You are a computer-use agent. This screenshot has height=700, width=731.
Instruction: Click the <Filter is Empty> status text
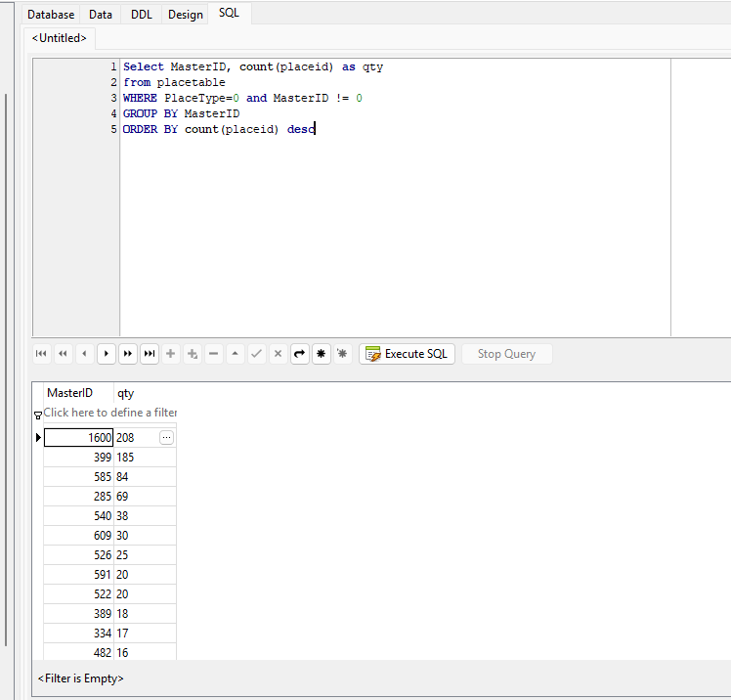(x=81, y=678)
